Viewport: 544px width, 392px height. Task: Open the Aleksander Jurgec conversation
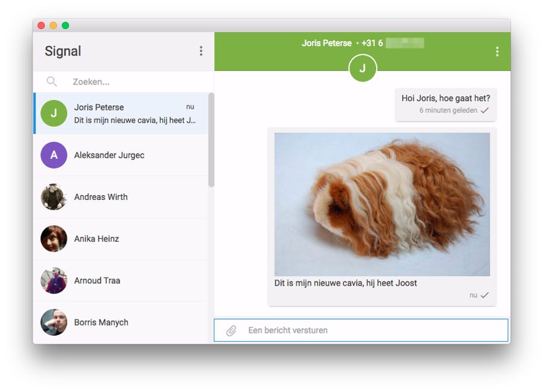[121, 155]
